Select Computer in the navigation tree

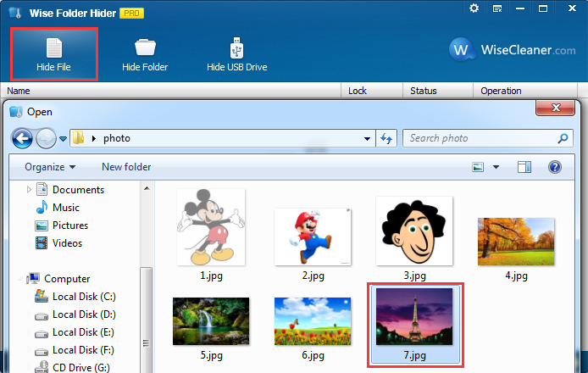point(67,279)
